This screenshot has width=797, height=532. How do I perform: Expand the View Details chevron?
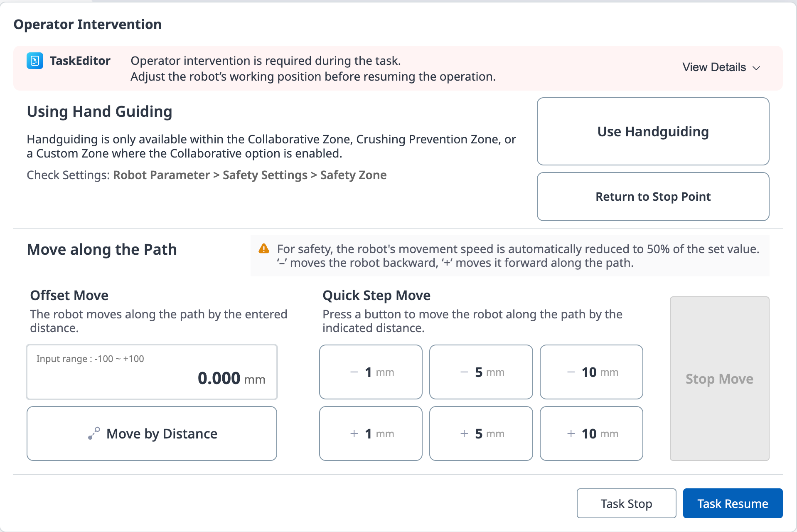tap(757, 68)
